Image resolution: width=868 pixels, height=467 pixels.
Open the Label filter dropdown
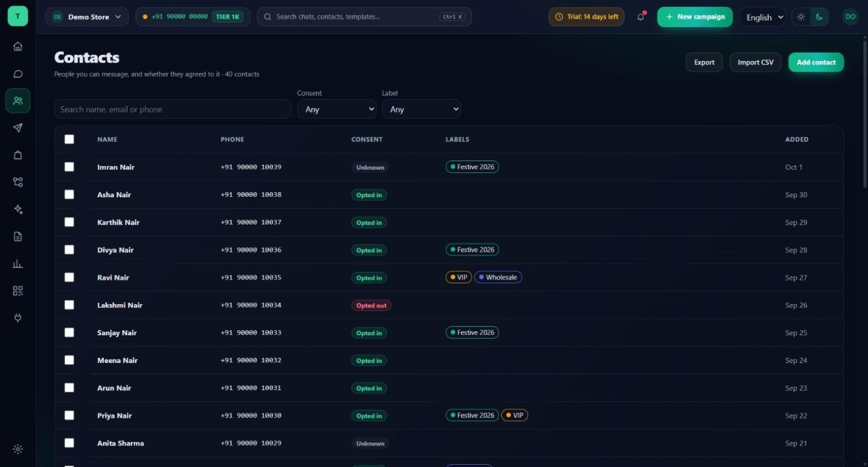[x=421, y=109]
